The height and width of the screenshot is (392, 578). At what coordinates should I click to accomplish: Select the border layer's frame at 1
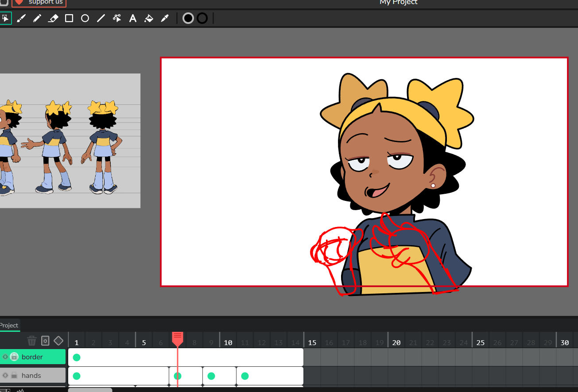coord(77,357)
